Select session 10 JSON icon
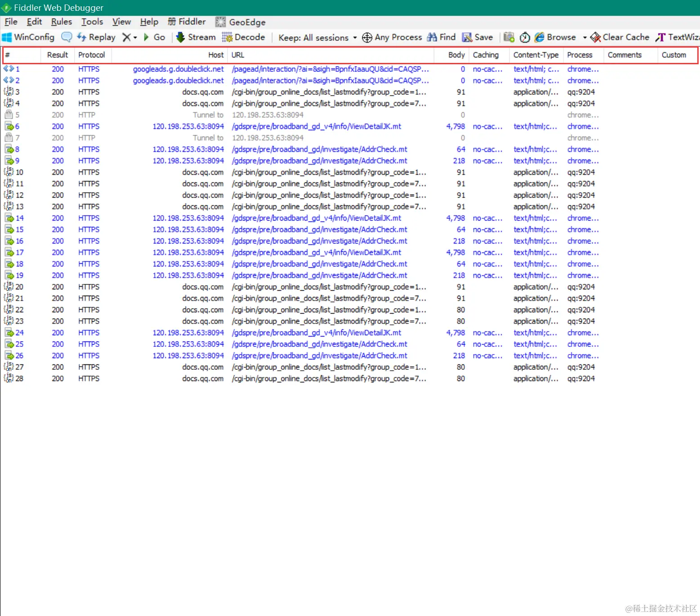 point(9,172)
